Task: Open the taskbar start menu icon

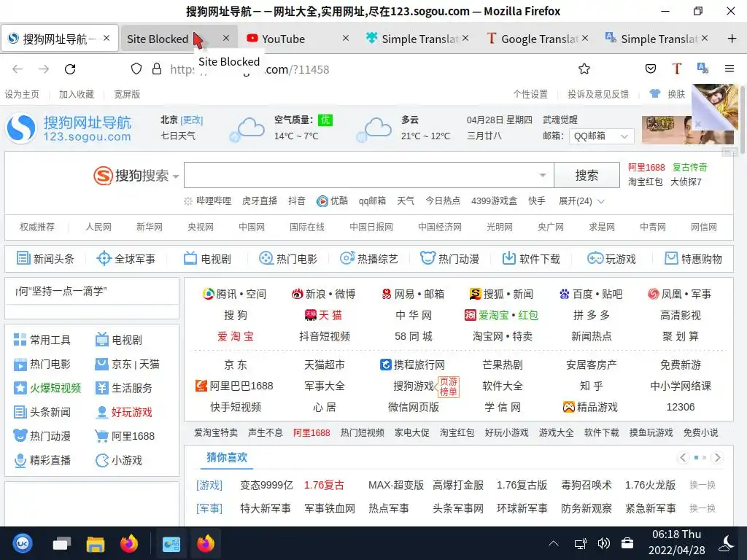Action: [x=23, y=543]
